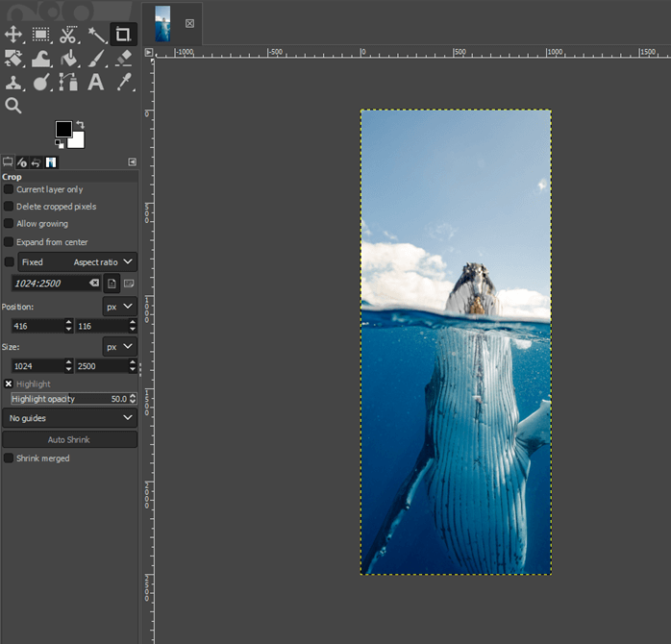This screenshot has width=671, height=644.
Task: Select the Move tool
Action: point(13,35)
